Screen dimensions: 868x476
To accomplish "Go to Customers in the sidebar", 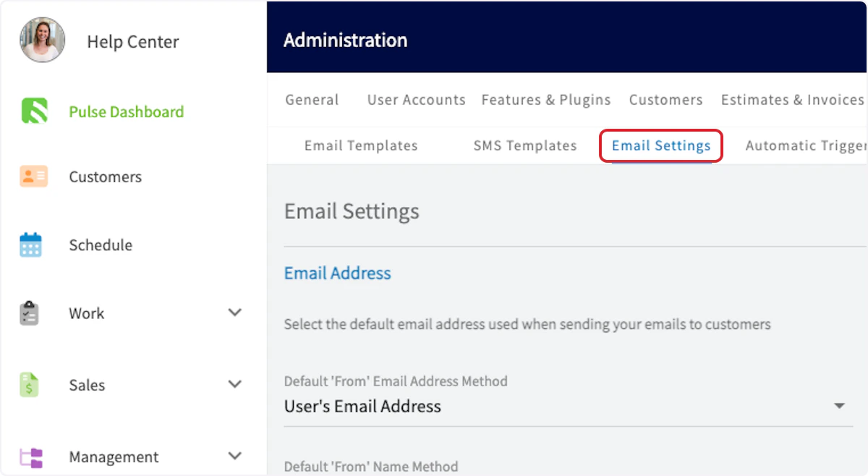I will 106,177.
